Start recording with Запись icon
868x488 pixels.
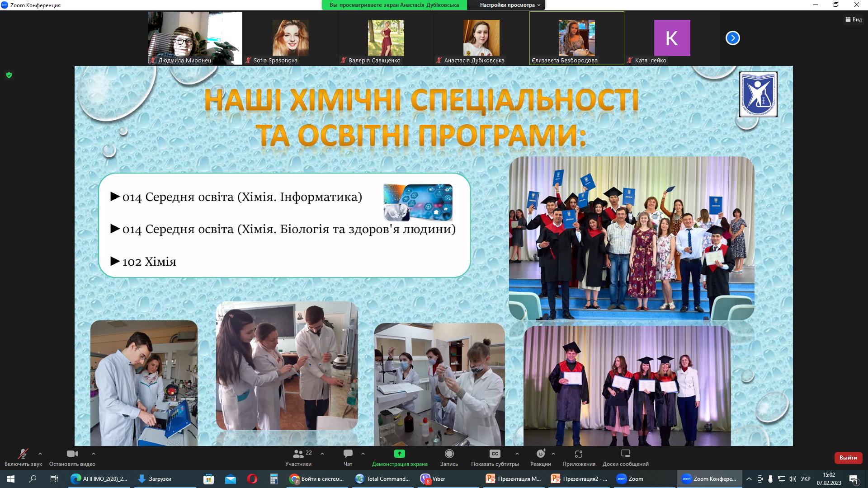tap(449, 454)
